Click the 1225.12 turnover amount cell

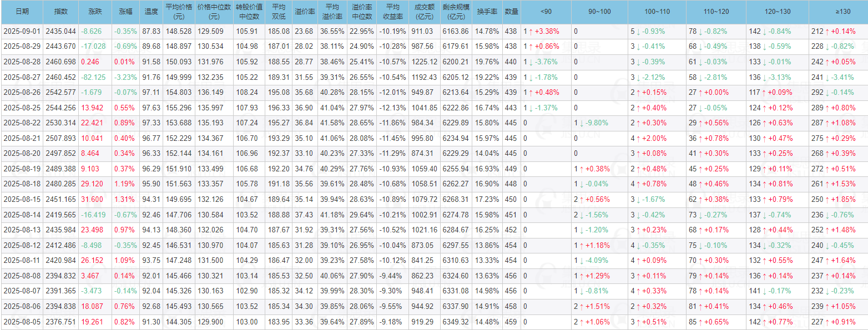click(425, 62)
